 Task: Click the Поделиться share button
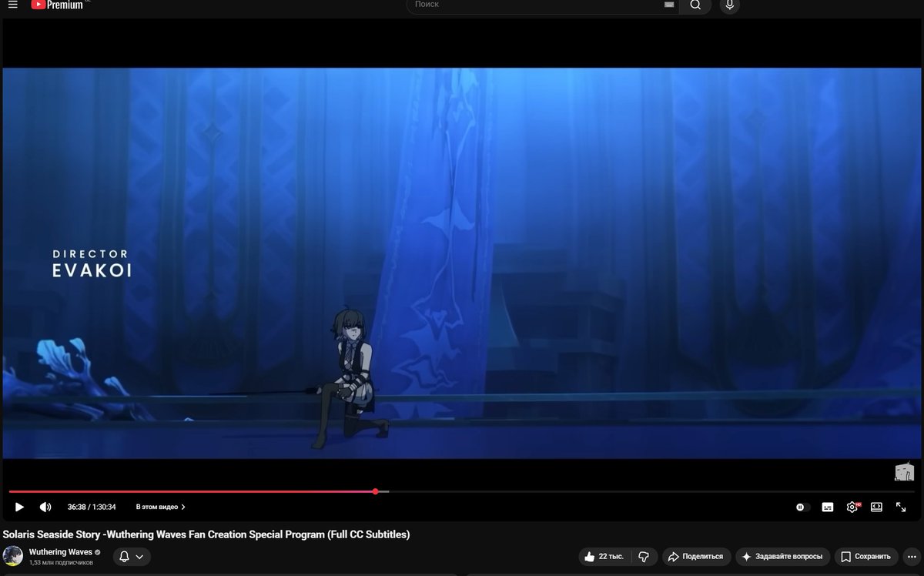tap(696, 556)
